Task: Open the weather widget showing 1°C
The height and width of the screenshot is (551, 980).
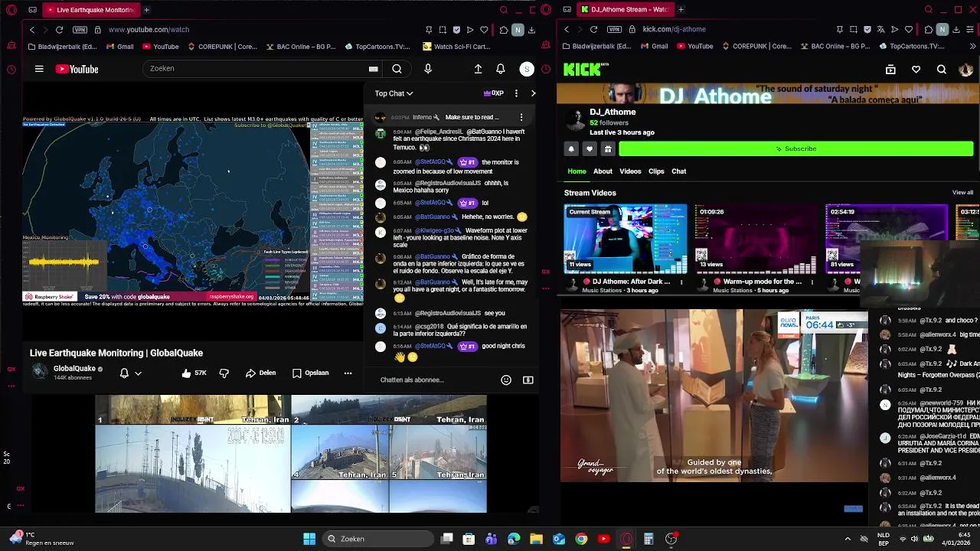Action: 42,539
